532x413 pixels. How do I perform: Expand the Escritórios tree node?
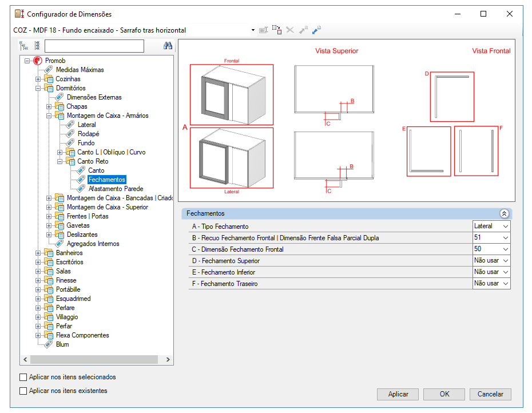(38, 263)
